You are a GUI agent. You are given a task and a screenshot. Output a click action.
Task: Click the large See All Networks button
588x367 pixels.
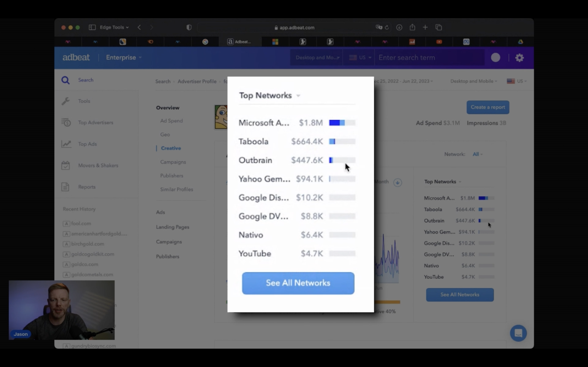[x=298, y=283]
